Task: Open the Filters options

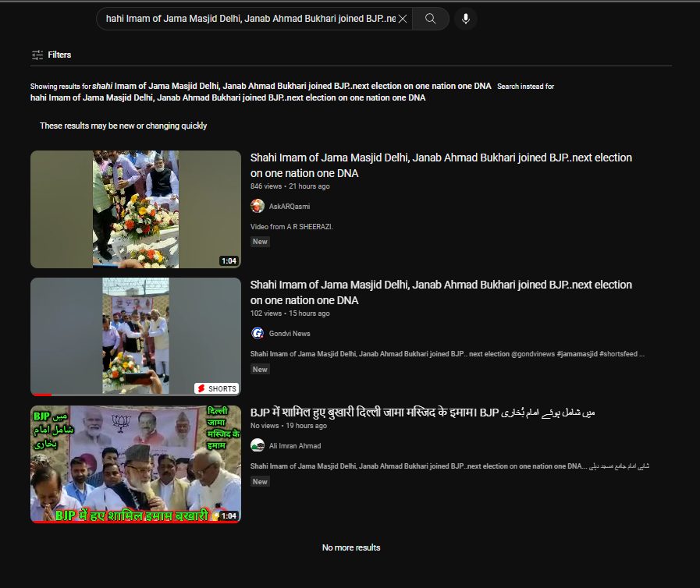Action: click(52, 55)
